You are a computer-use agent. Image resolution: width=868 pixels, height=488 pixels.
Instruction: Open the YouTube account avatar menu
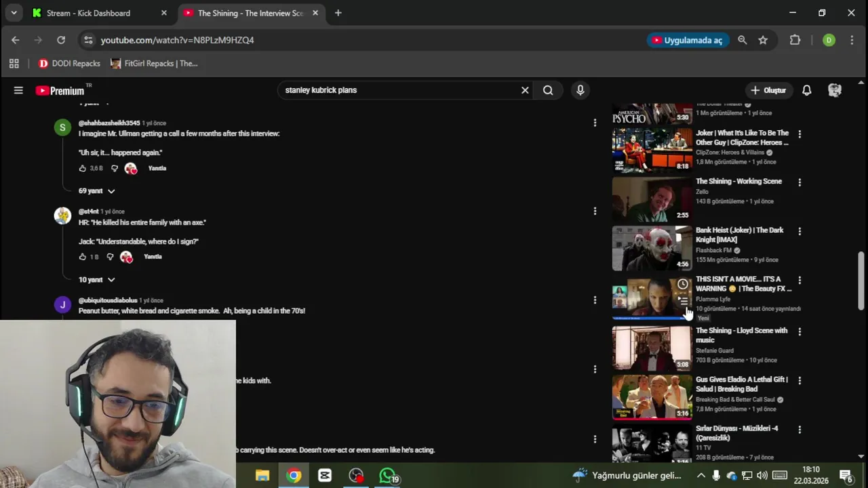835,90
